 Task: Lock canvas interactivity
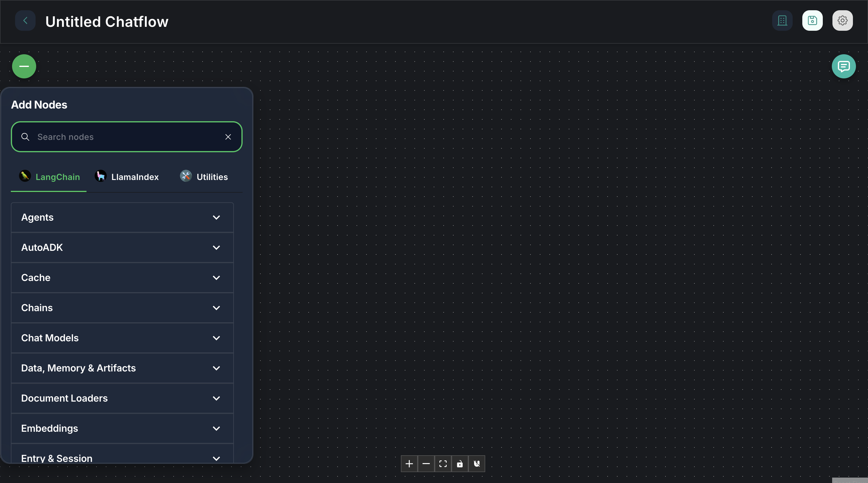click(460, 464)
